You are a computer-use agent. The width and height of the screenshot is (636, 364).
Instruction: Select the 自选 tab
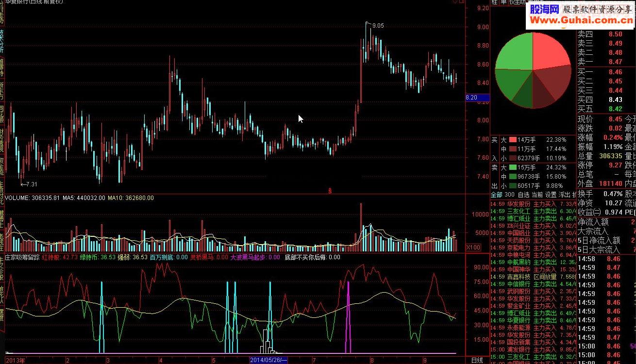(523, 195)
